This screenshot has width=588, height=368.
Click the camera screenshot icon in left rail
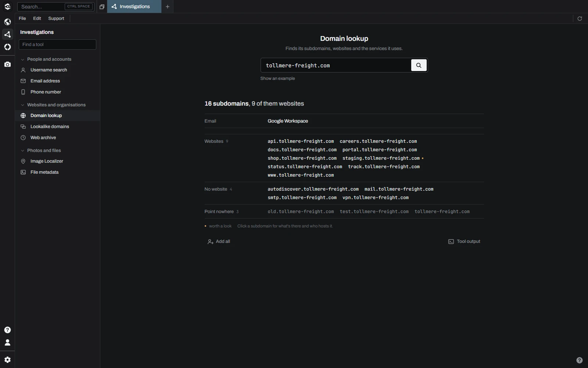click(7, 64)
